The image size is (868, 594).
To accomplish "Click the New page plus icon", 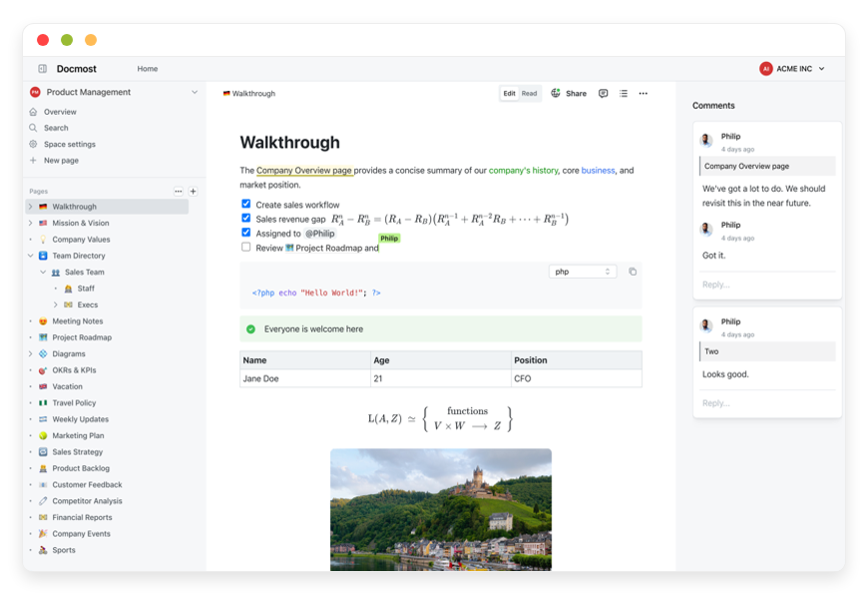I will click(x=33, y=160).
